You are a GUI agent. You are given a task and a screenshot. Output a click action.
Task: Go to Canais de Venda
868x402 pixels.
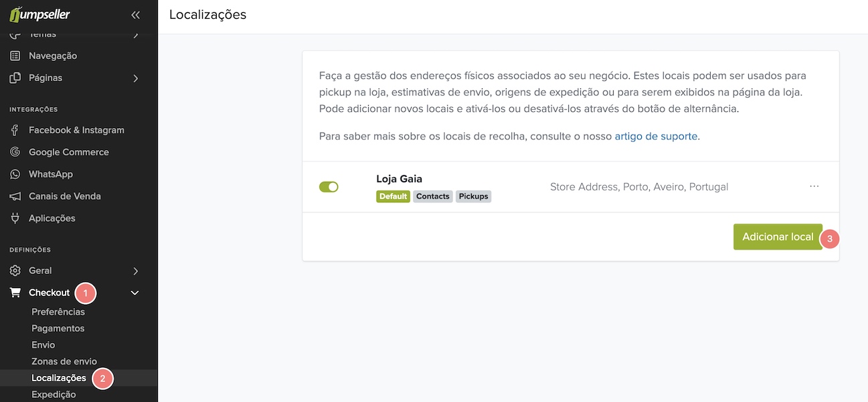pyautogui.click(x=65, y=196)
